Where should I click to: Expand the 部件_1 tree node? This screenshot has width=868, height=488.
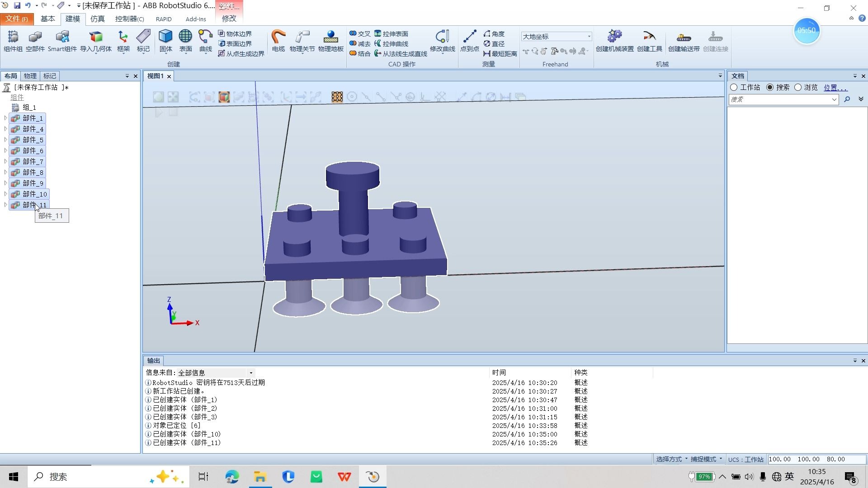coord(5,118)
